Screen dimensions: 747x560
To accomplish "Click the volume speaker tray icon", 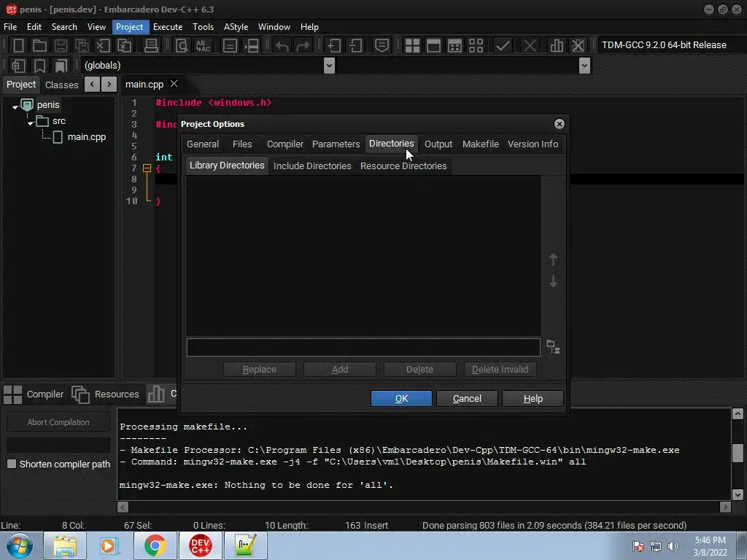I will point(673,546).
